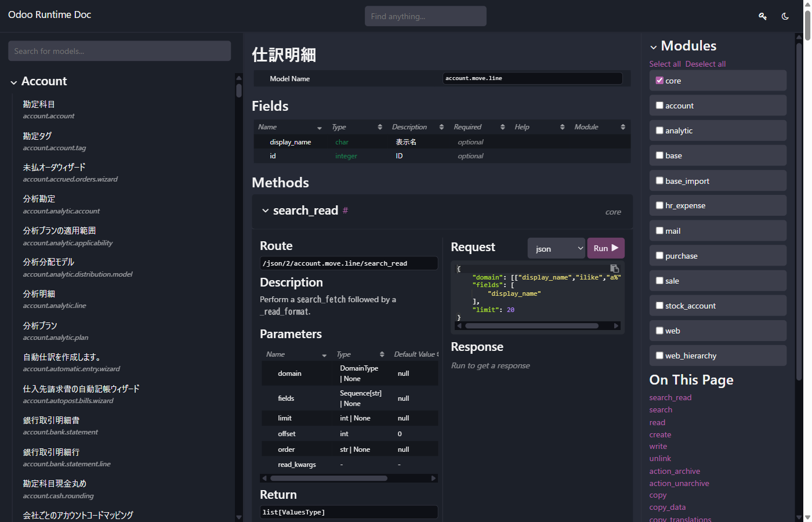Sort the Fields table by Description

coord(418,127)
